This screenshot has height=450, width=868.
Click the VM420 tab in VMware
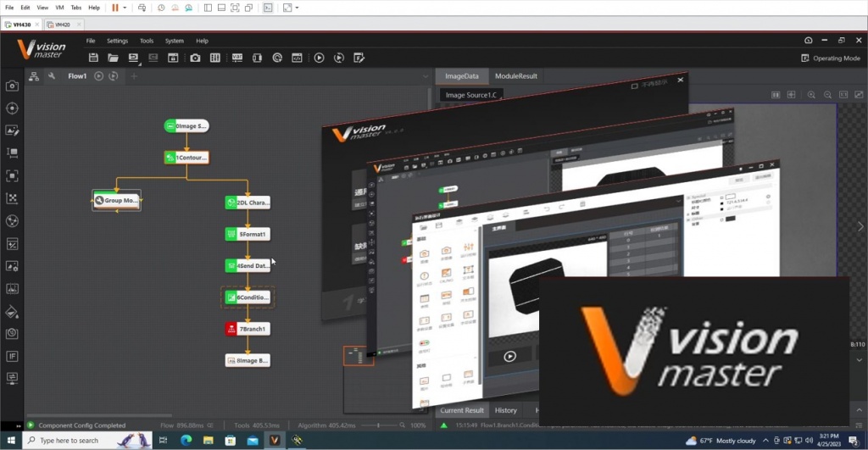63,25
